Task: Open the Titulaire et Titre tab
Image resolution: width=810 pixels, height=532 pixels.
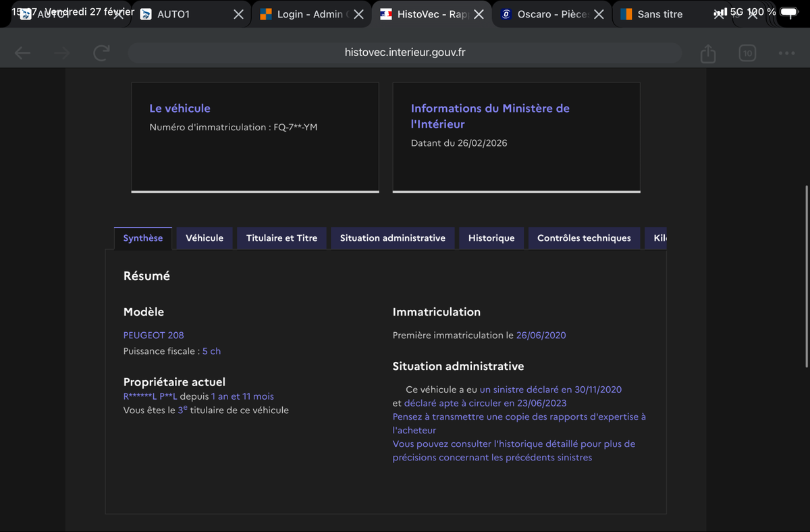Action: pos(281,238)
